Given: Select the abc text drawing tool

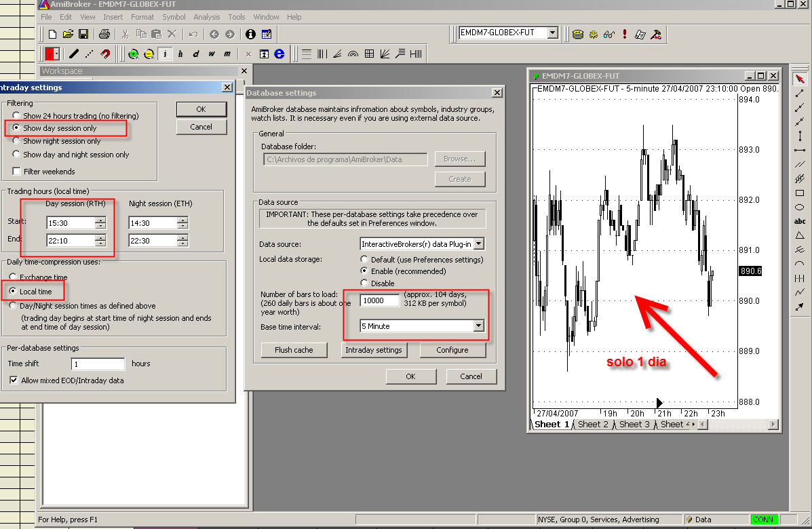Looking at the screenshot, I should [800, 222].
